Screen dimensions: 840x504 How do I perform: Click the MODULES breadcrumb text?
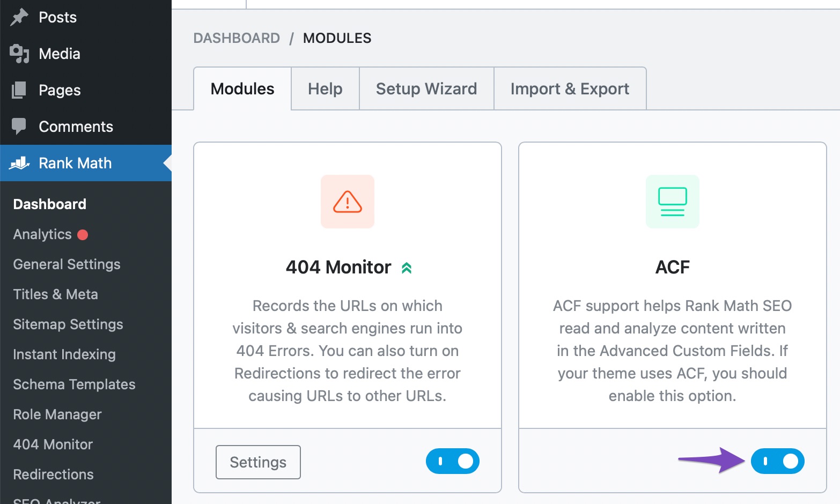point(337,38)
